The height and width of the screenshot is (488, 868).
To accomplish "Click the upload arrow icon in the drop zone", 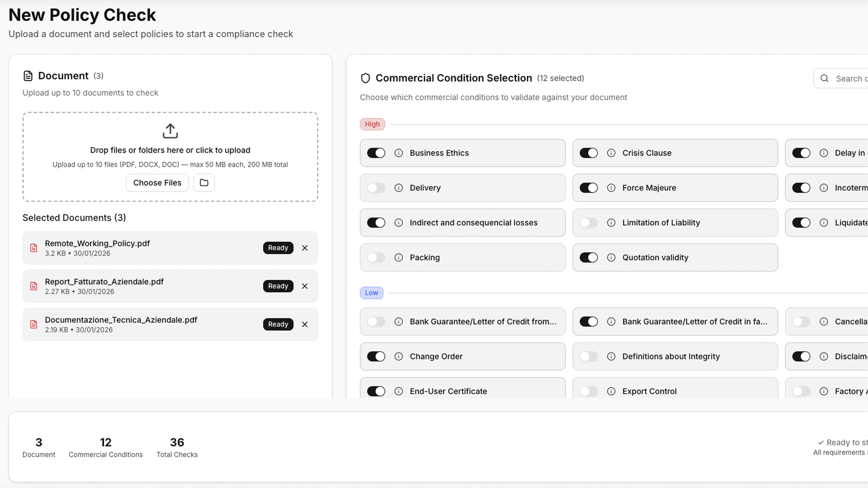I will (x=170, y=131).
